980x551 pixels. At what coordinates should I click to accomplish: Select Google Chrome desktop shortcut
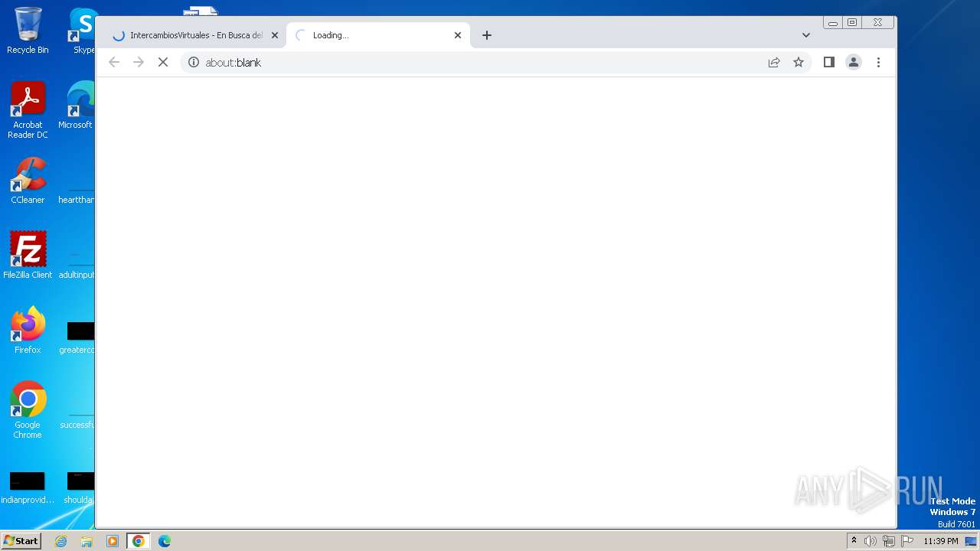pos(28,410)
